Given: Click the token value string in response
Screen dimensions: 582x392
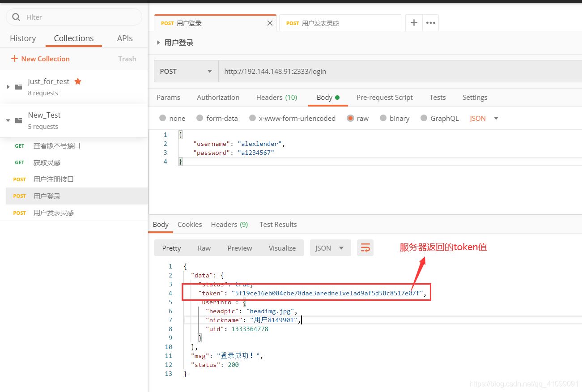Looking at the screenshot, I should coord(327,293).
